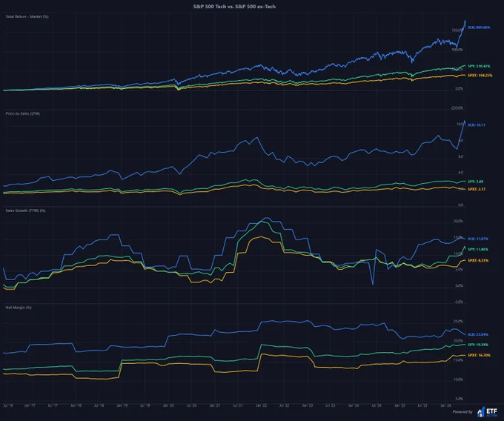Click the SPY 3.09 price-to-sales label

click(x=475, y=182)
